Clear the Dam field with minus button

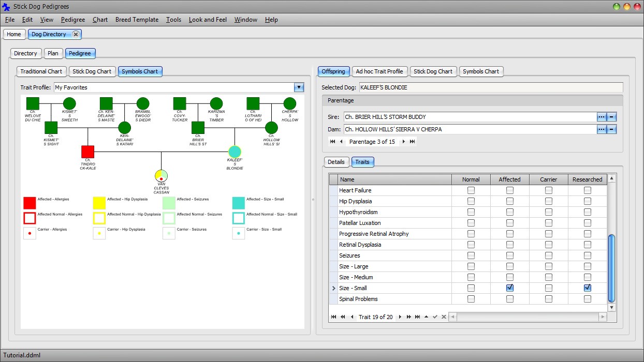pos(611,129)
